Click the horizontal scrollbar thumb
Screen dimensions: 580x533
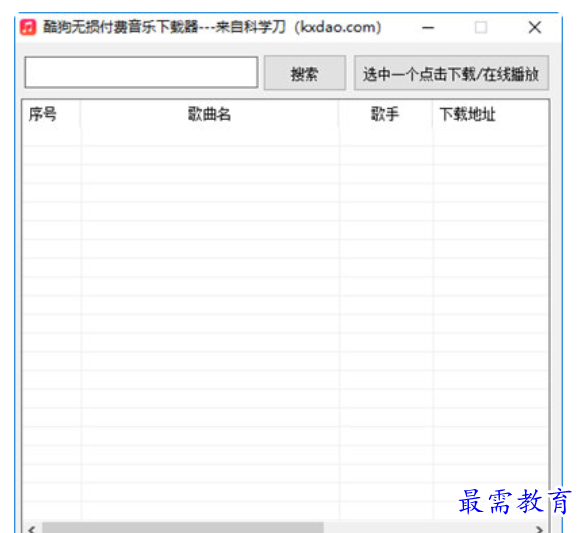click(183, 528)
